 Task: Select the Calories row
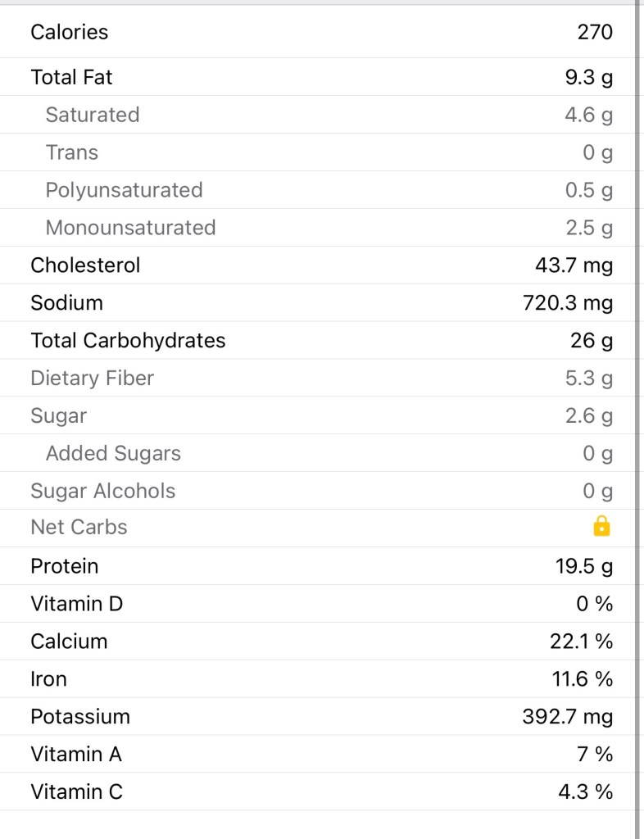point(320,33)
